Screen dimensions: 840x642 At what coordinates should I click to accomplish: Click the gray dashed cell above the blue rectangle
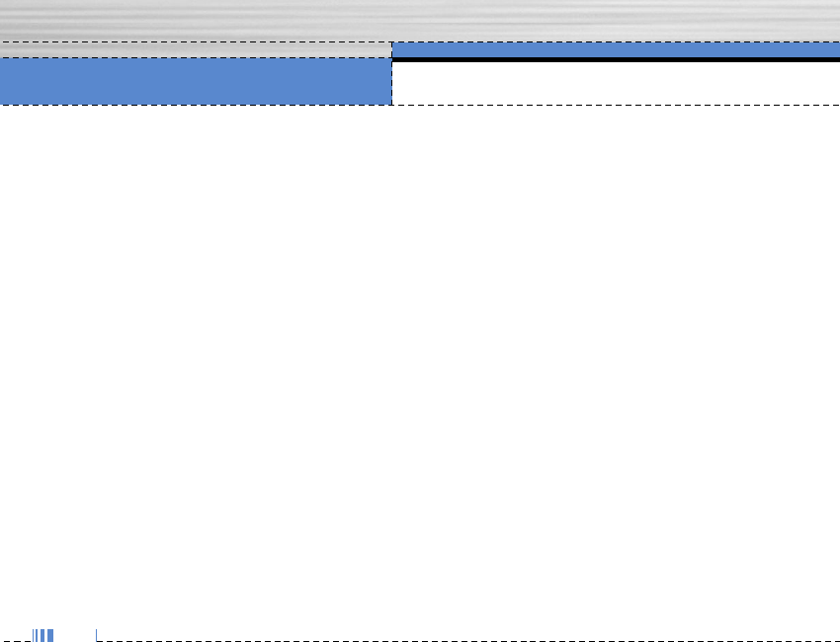coord(196,49)
